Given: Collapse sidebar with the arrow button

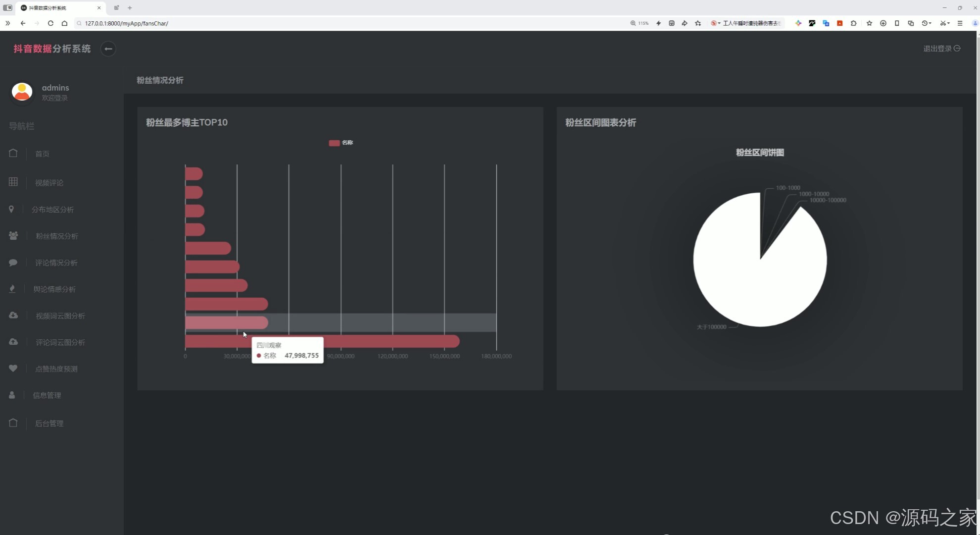Looking at the screenshot, I should click(x=108, y=49).
